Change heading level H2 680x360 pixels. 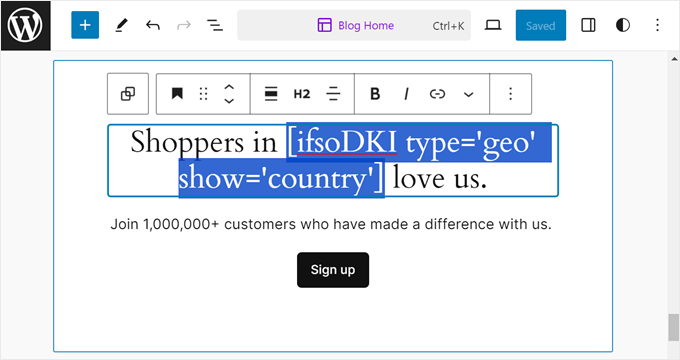(302, 94)
